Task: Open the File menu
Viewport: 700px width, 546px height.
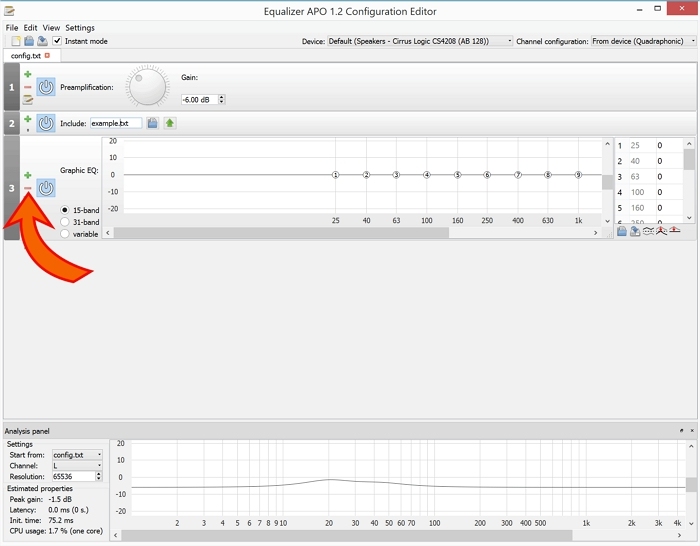Action: pos(12,28)
